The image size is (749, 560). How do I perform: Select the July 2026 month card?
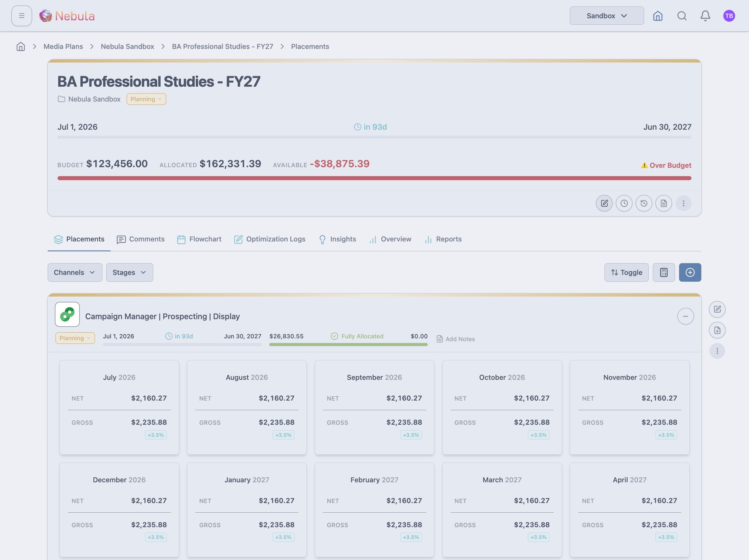click(119, 407)
